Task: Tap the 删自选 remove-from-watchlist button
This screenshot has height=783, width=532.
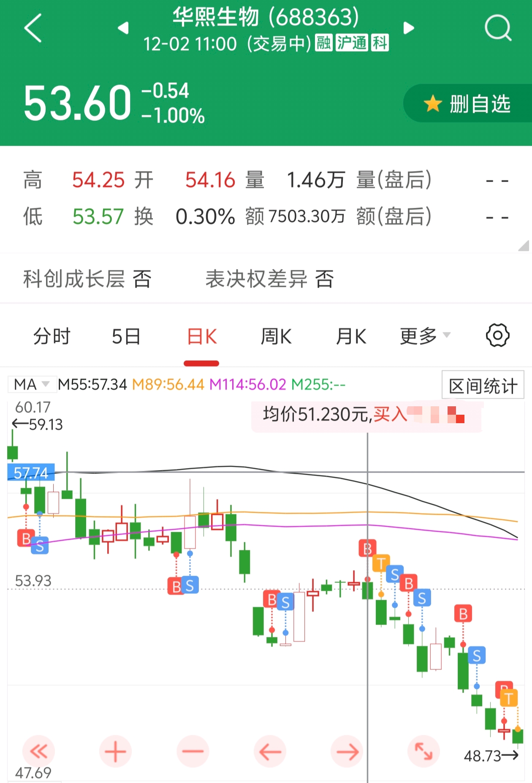Action: point(468,103)
